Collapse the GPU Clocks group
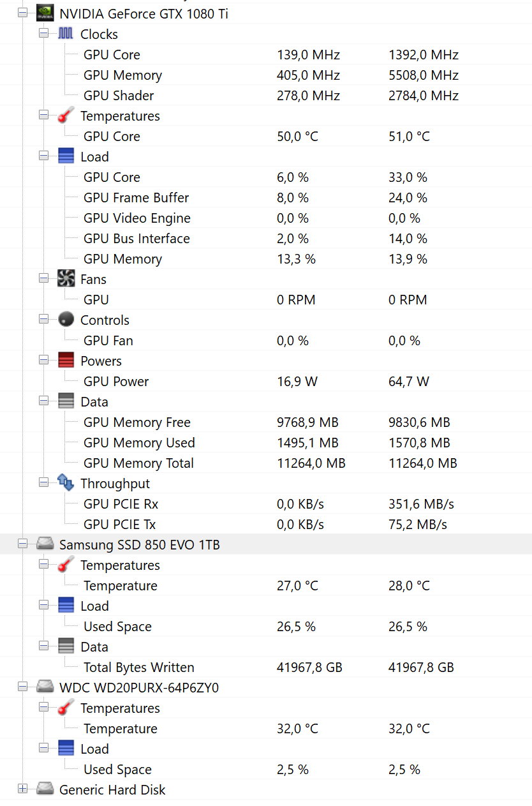Image resolution: width=532 pixels, height=806 pixels. [x=43, y=33]
